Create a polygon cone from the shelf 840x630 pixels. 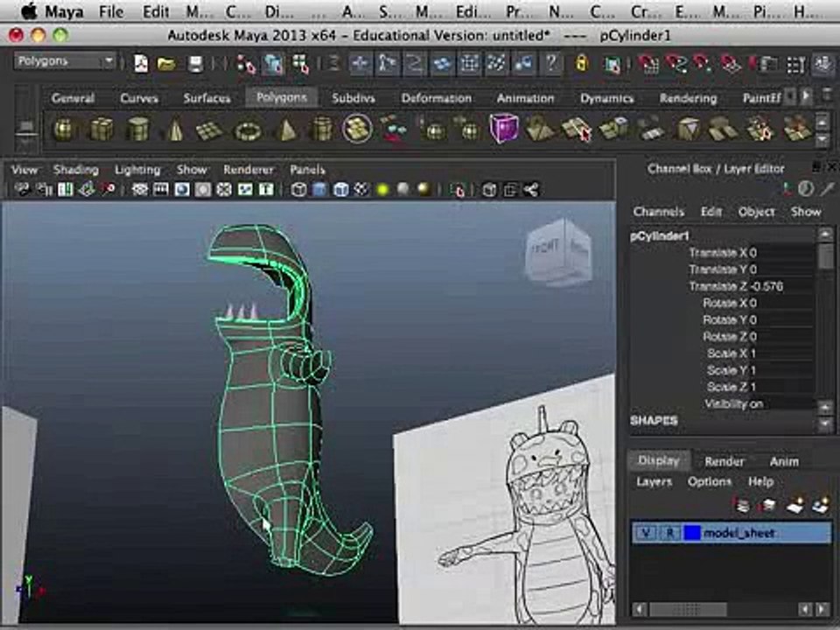(175, 129)
